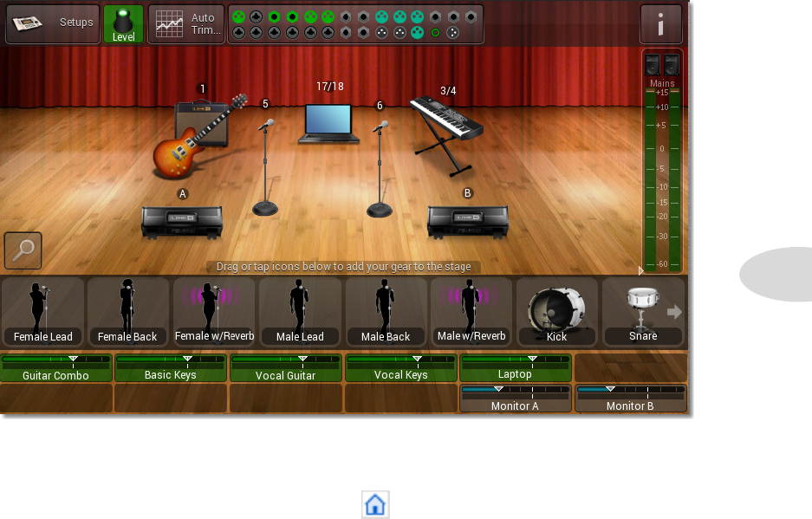Open the Auto Trim function

click(x=186, y=23)
